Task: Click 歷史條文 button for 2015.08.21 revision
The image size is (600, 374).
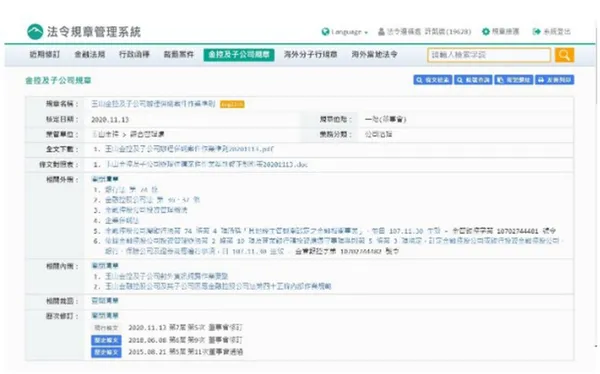Action: coord(106,352)
